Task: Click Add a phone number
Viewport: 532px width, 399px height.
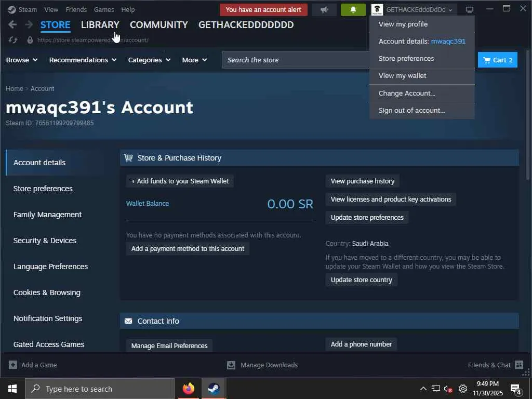Action: tap(361, 344)
